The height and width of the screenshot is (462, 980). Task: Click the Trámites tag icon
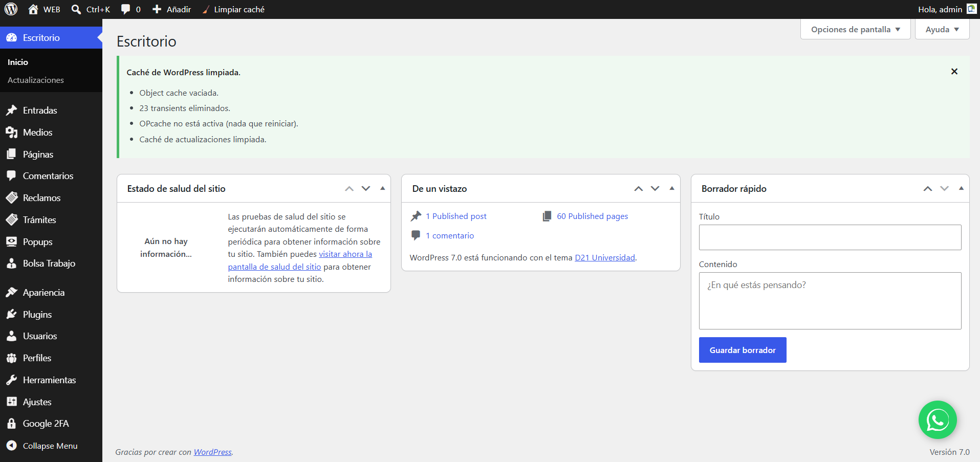11,220
